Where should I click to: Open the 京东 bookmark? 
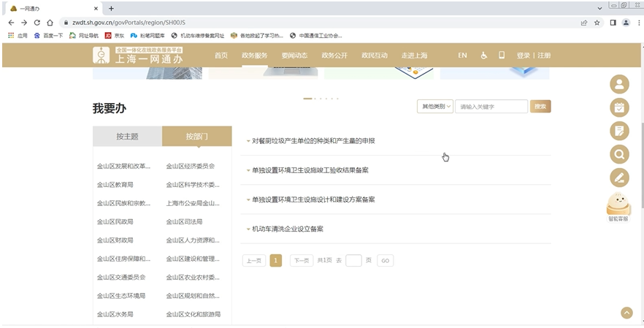pyautogui.click(x=115, y=36)
